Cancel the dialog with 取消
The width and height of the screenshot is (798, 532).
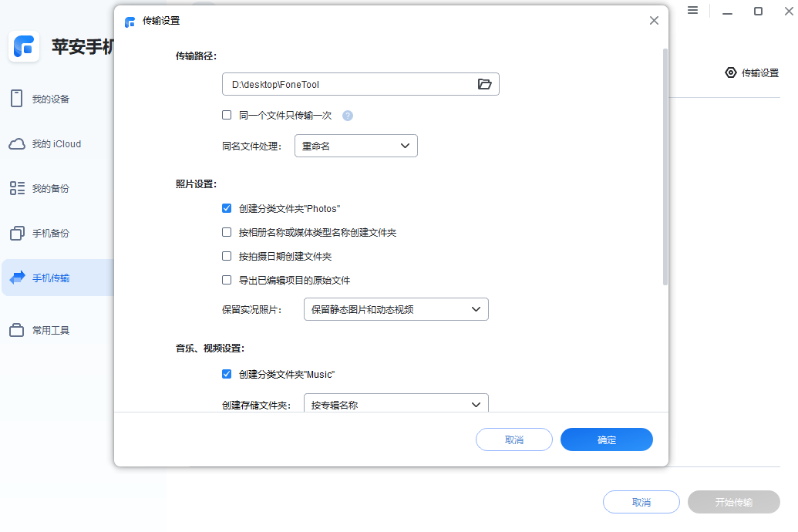pyautogui.click(x=513, y=439)
